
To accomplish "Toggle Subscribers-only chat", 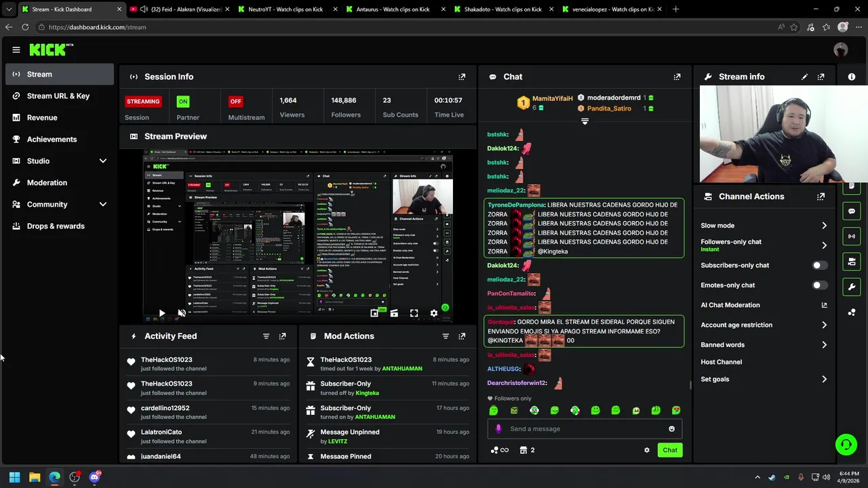I will click(x=819, y=265).
